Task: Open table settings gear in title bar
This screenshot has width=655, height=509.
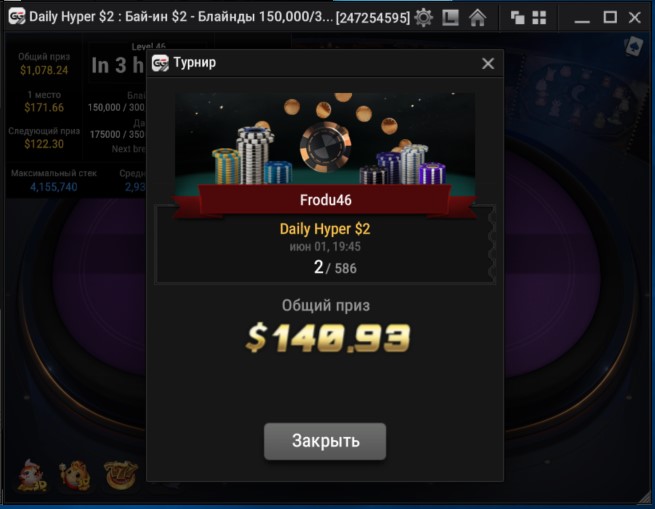Action: (424, 18)
